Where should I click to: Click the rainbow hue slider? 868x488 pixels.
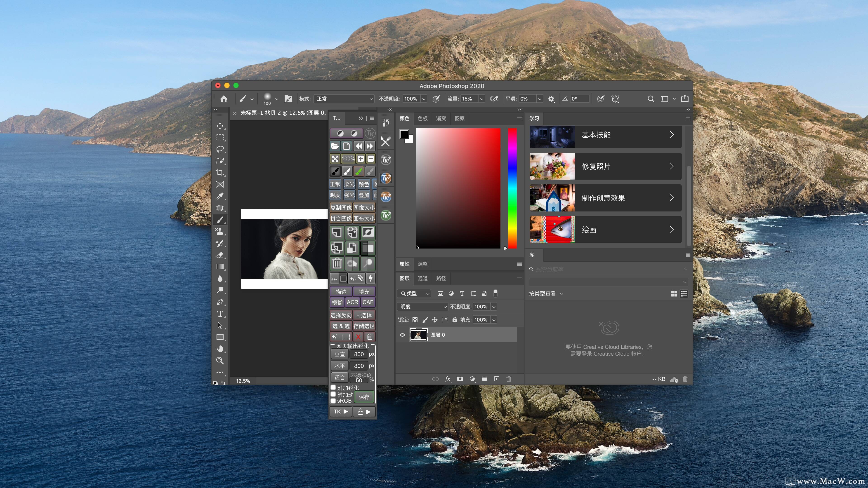click(x=512, y=189)
